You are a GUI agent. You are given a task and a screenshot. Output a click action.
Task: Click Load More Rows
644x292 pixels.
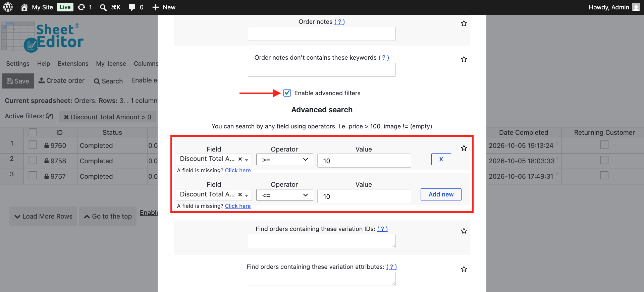pos(43,216)
